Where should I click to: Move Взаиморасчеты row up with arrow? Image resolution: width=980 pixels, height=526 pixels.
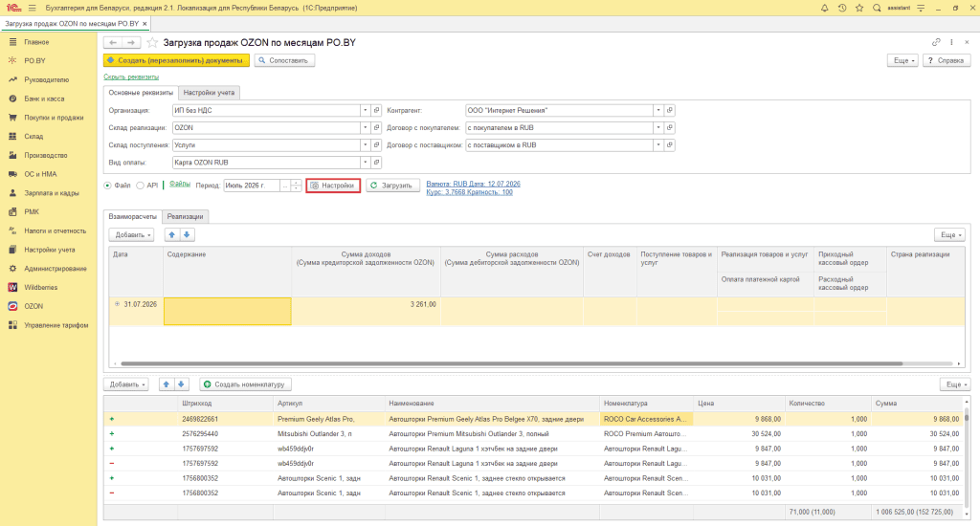pos(172,235)
